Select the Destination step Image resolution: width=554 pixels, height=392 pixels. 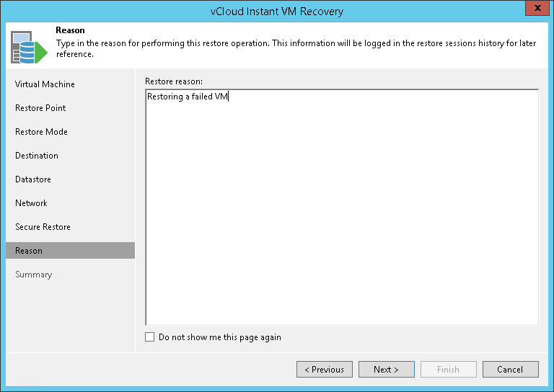click(37, 156)
